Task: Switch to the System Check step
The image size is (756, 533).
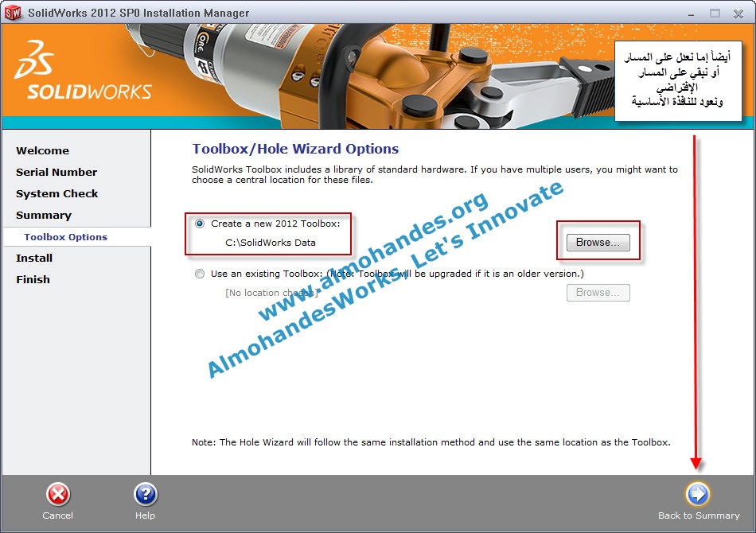Action: pyautogui.click(x=57, y=194)
